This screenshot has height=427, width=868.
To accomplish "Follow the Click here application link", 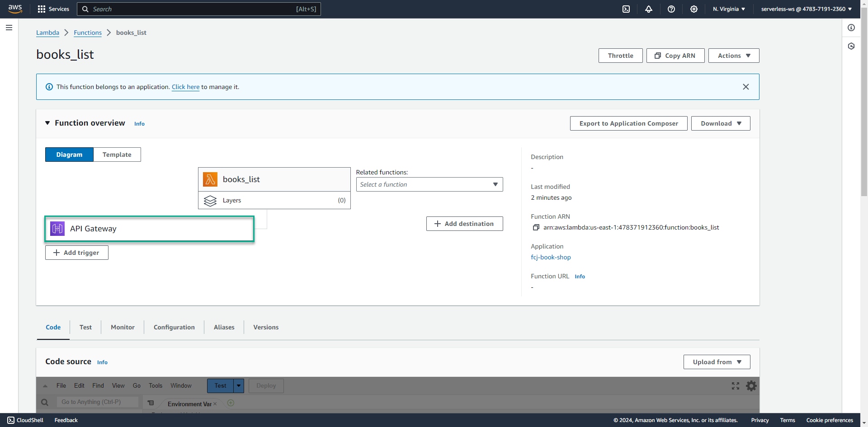I will point(185,87).
